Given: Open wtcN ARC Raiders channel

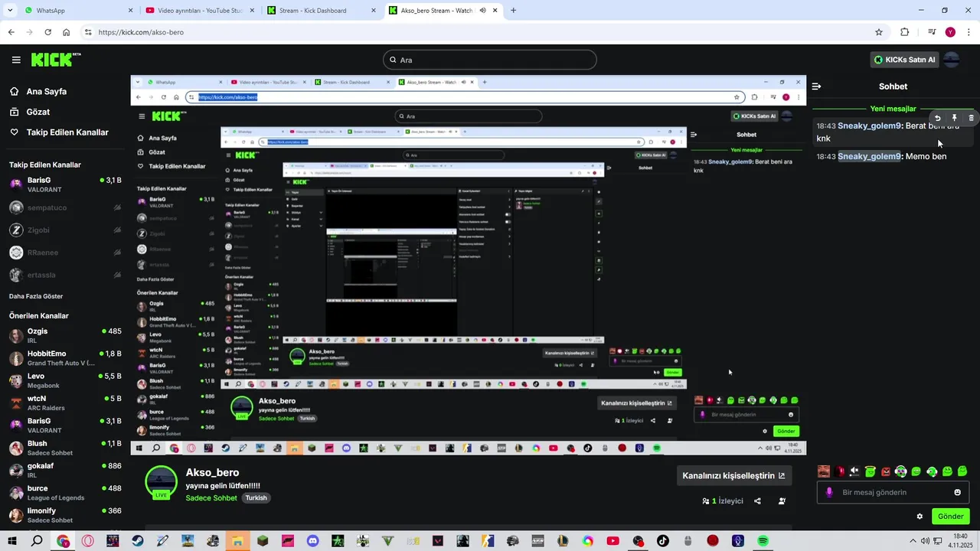Looking at the screenshot, I should [x=65, y=403].
